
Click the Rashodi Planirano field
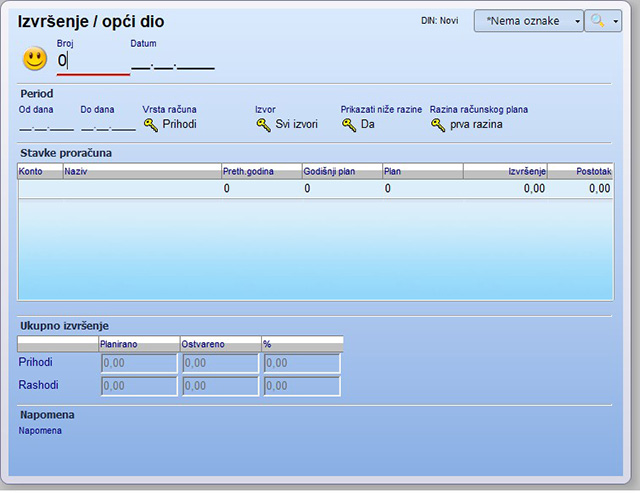click(139, 386)
